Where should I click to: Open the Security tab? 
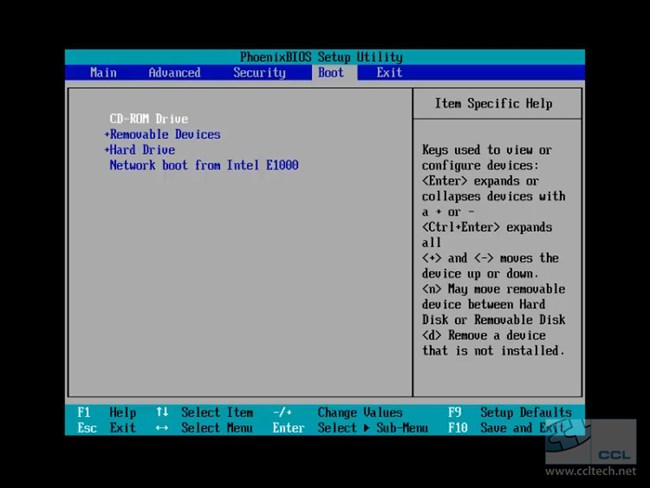point(259,73)
